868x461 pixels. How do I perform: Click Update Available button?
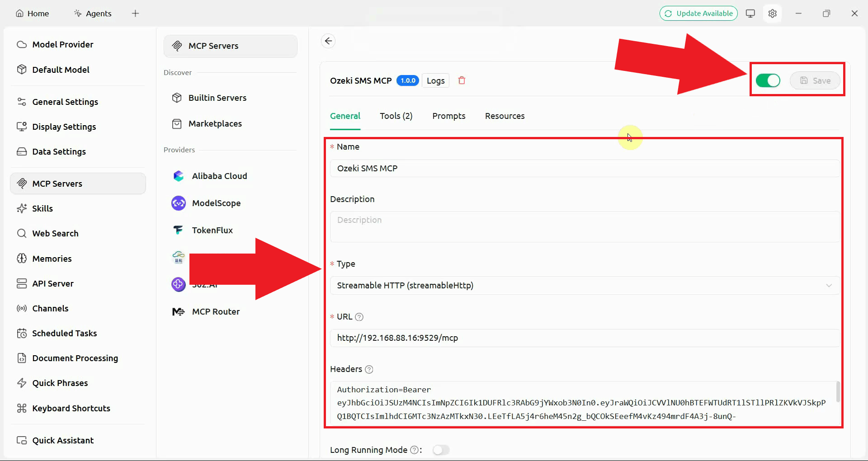(698, 14)
